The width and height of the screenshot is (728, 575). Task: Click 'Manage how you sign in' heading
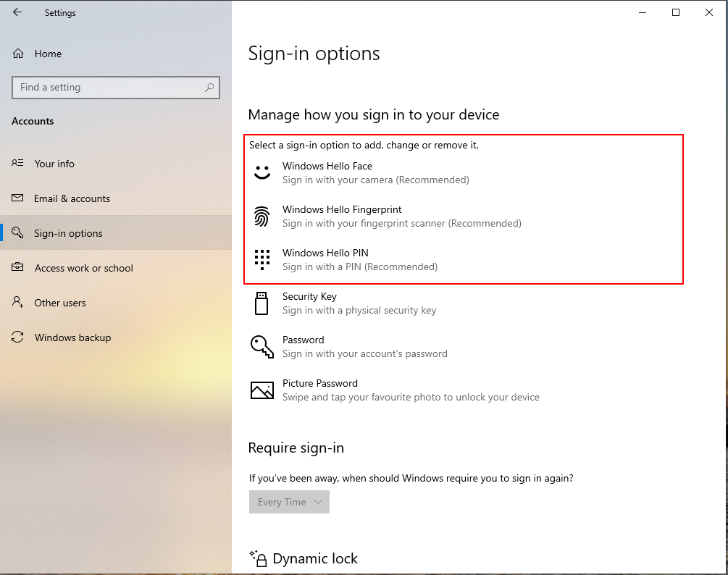(x=374, y=114)
